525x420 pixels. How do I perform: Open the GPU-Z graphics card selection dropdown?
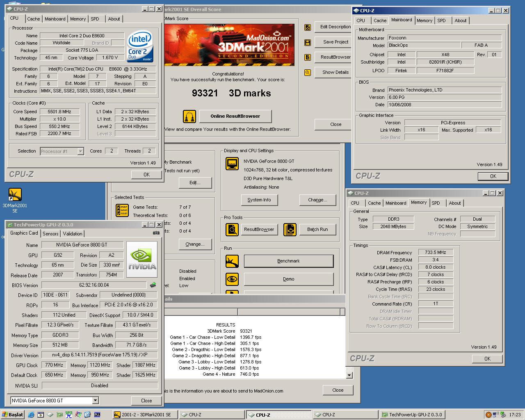[x=95, y=401]
